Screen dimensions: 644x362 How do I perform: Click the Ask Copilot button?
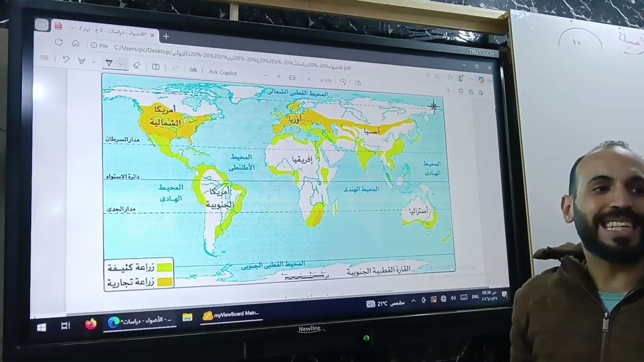[x=223, y=72]
